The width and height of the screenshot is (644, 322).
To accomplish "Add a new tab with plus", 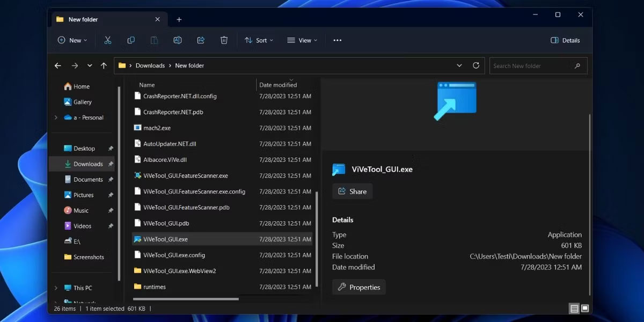I will [179, 19].
